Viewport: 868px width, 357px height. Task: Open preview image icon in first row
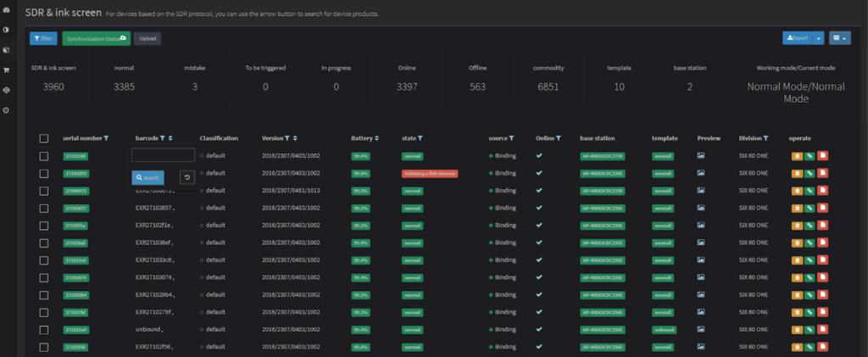(x=700, y=156)
